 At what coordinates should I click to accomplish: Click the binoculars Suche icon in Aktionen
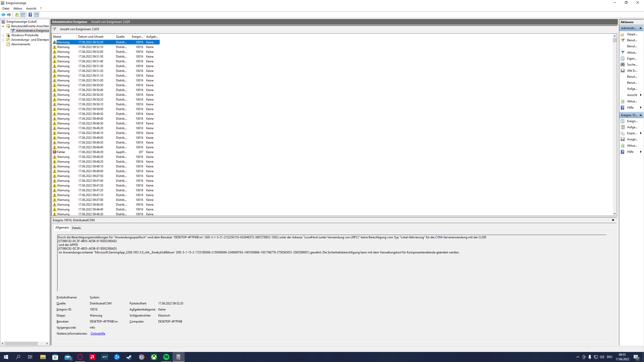point(623,65)
